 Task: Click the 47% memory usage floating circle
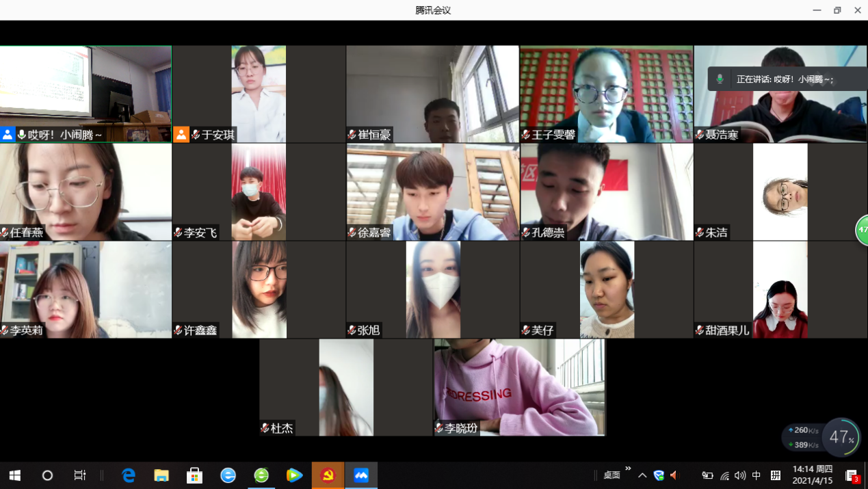(x=841, y=437)
